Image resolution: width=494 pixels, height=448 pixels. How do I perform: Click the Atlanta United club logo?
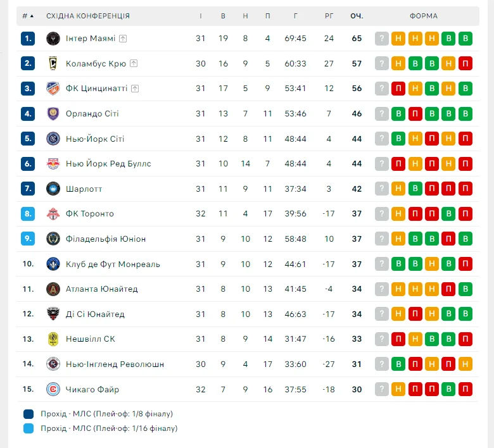(53, 289)
